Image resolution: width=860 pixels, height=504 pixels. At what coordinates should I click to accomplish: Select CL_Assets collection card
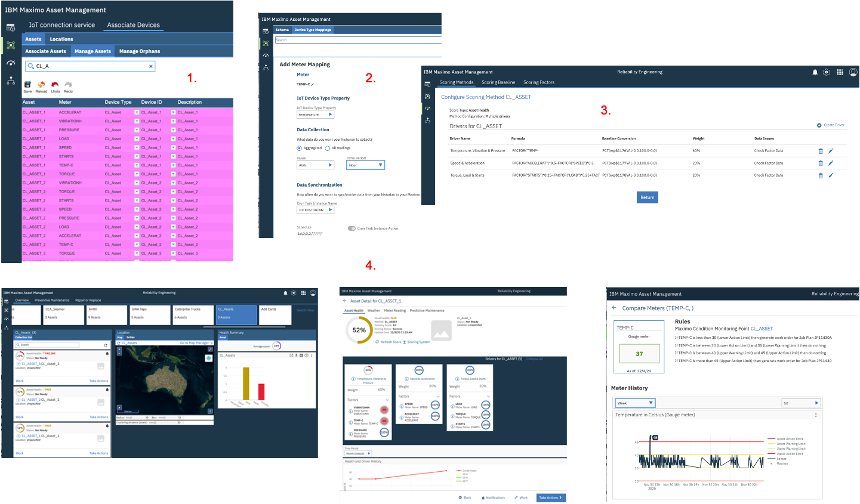coord(236,315)
